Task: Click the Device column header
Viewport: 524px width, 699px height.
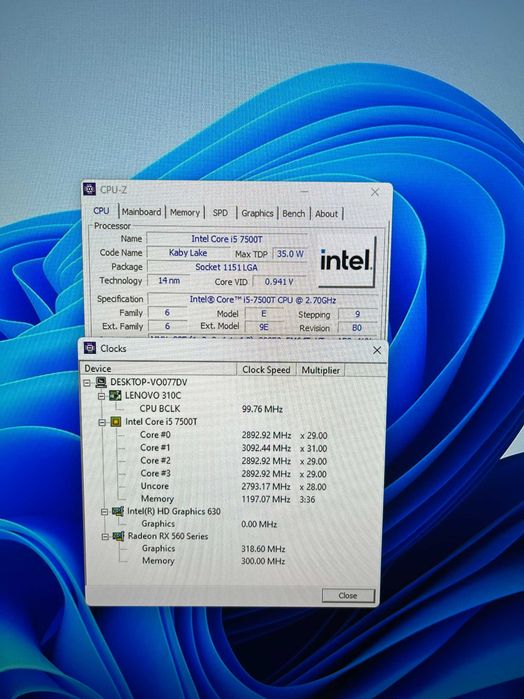Action: (x=158, y=369)
